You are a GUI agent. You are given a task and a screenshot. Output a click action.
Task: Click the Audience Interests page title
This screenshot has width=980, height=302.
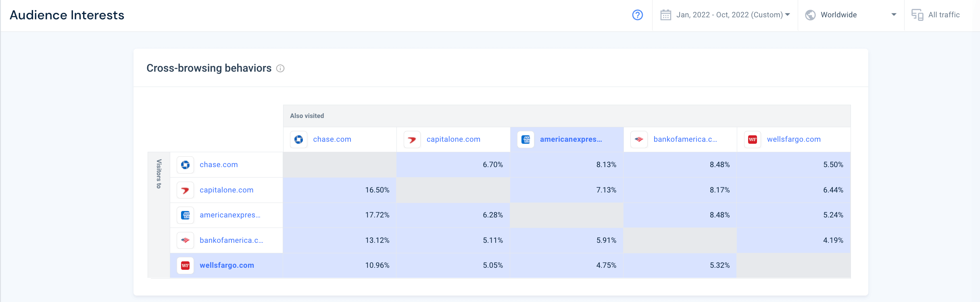[x=67, y=15]
